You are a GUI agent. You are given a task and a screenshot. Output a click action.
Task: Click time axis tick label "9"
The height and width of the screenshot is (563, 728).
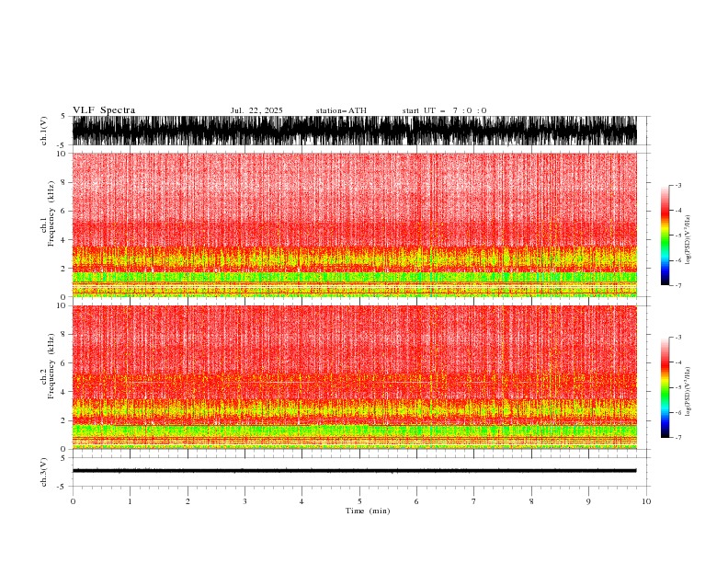pos(588,501)
